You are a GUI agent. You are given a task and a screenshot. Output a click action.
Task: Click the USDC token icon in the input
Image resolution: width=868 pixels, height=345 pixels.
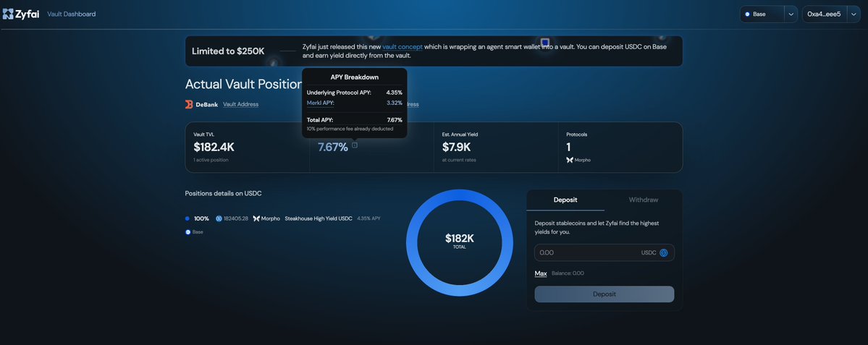tap(663, 252)
